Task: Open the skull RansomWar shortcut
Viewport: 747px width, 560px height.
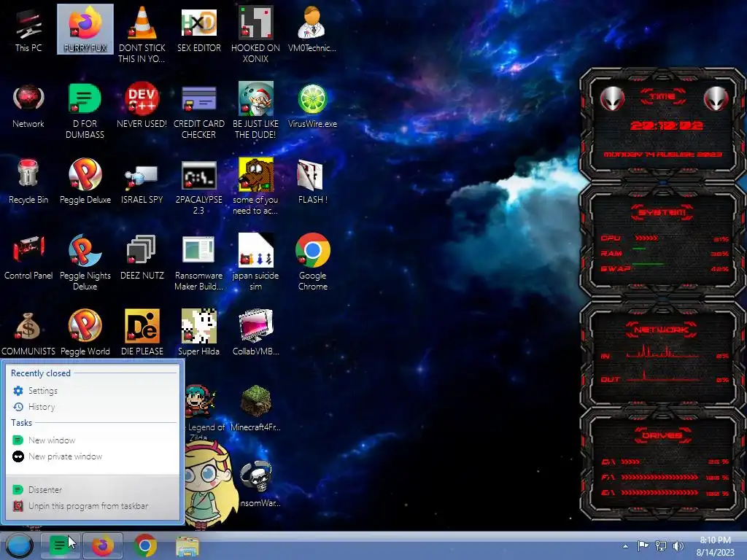Action: pos(258,484)
